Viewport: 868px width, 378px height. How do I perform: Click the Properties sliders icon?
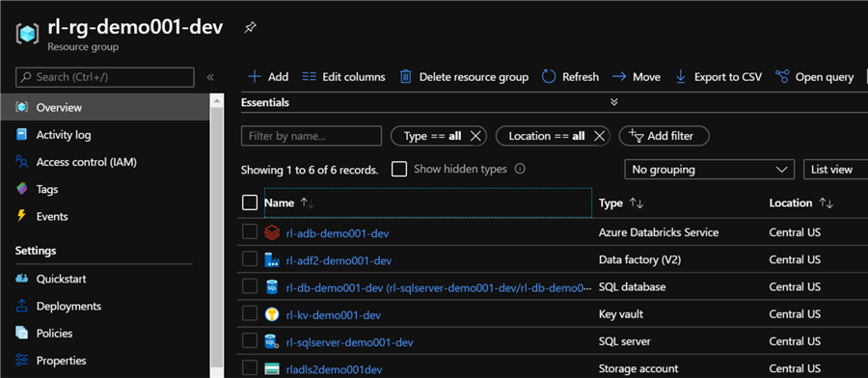pyautogui.click(x=21, y=361)
